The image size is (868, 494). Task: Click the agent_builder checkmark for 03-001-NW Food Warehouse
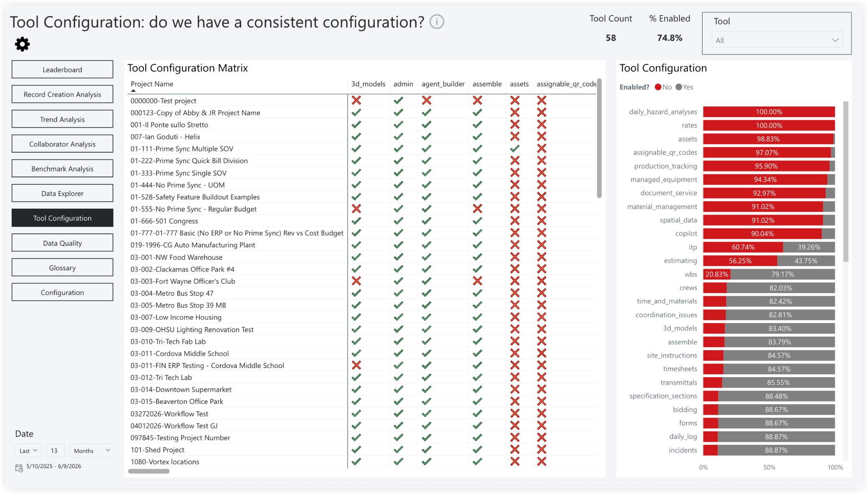426,257
